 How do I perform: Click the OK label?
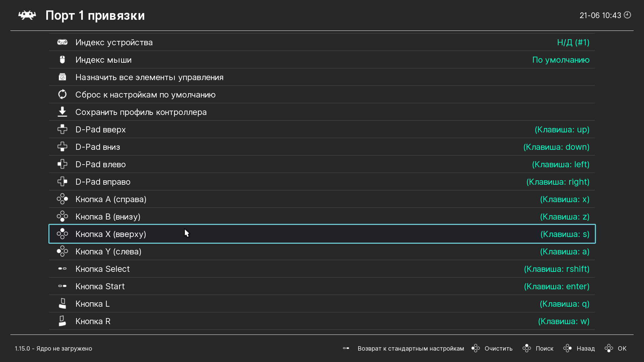click(x=622, y=348)
